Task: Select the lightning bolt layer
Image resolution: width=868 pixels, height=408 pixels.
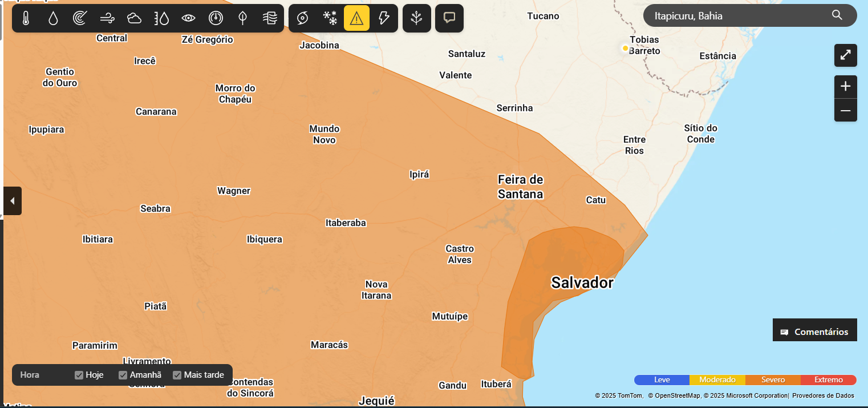Action: tap(384, 18)
